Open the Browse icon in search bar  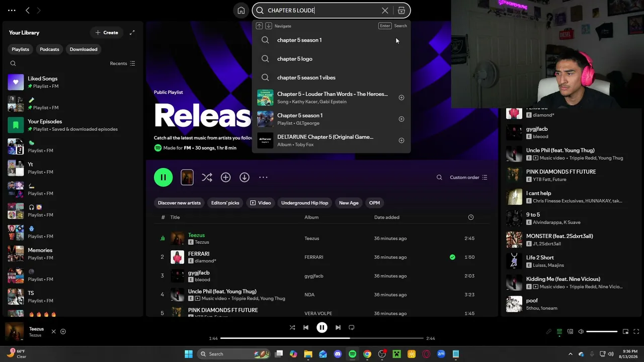point(401,11)
